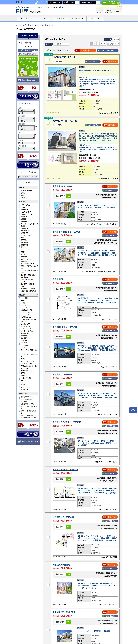Open the 価格 上限なし dropdown
This screenshot has width=138, height=644.
pos(27,113)
